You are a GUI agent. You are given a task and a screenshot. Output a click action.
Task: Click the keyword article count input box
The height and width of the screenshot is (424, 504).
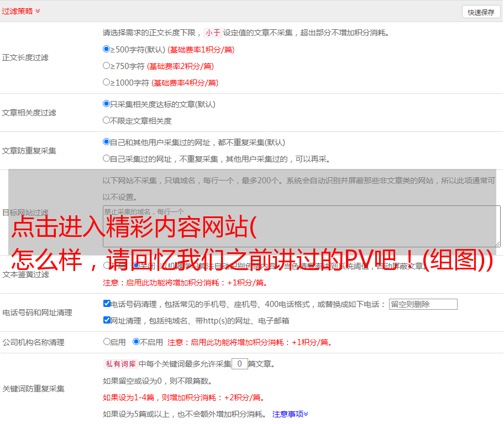[x=239, y=364]
